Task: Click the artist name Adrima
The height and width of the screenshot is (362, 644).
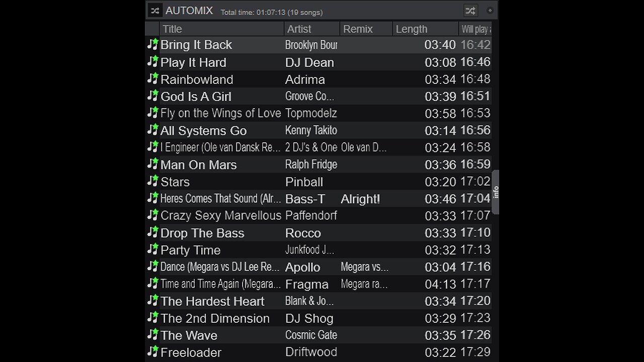Action: coord(305,79)
